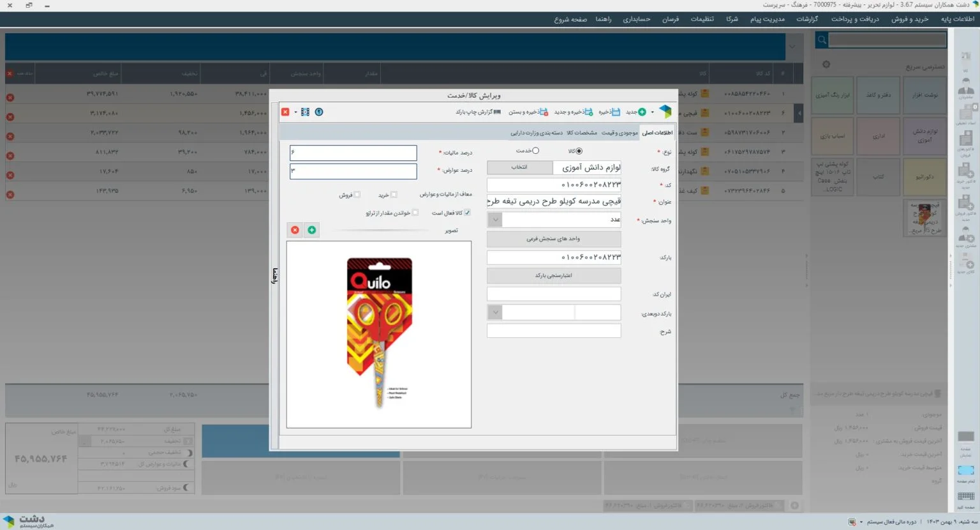
Task: Switch to موجودی و قیمت tab
Action: pos(620,133)
